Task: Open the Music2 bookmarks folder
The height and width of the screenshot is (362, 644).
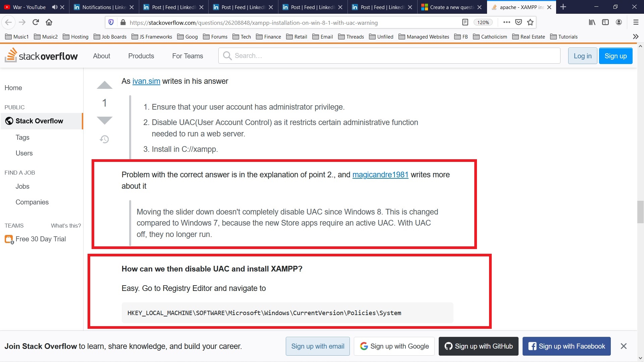Action: [46, 37]
